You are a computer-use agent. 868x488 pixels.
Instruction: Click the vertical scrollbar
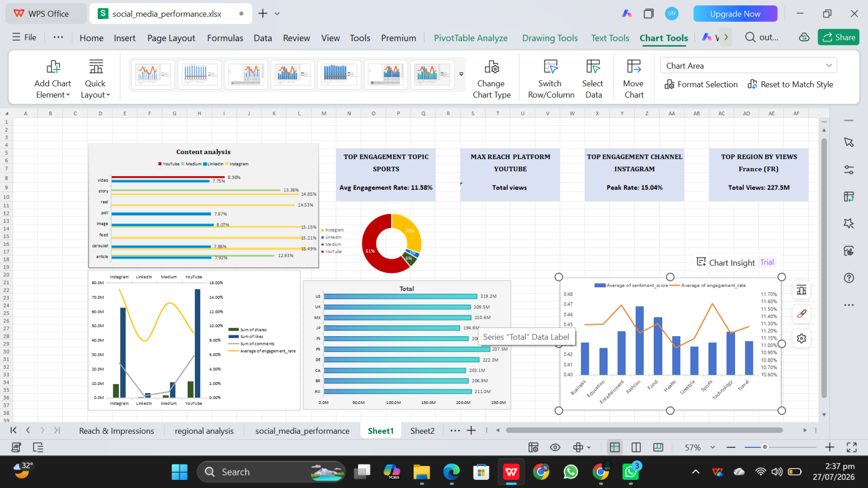824,268
